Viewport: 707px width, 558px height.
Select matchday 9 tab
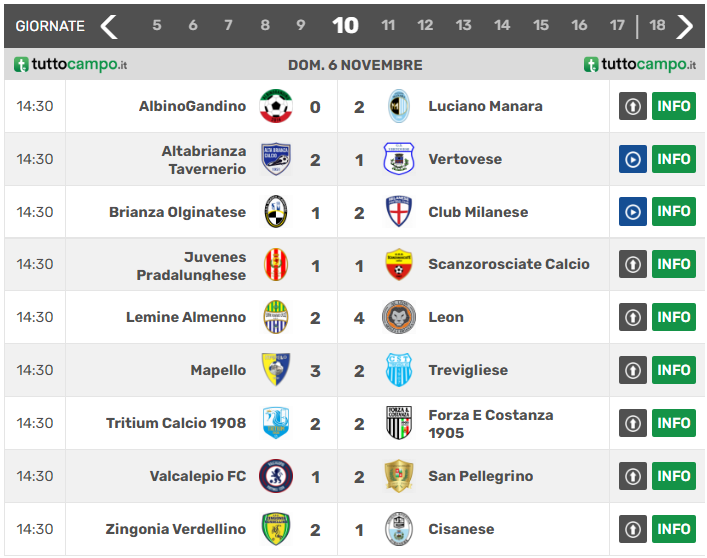click(301, 26)
